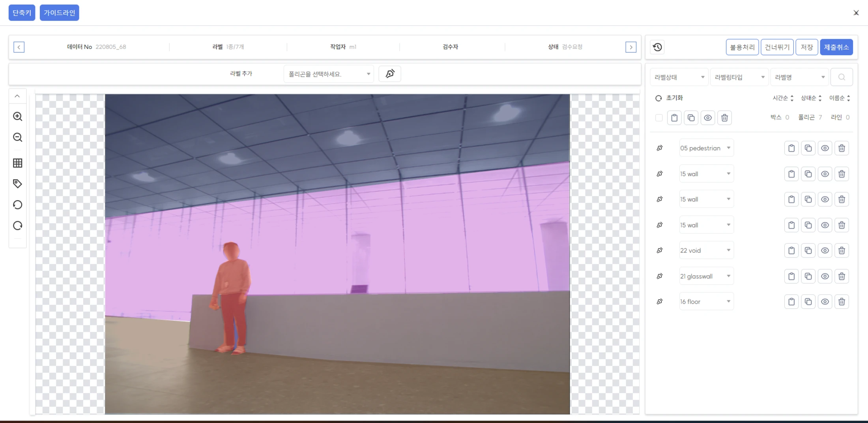Click the polygon pen tool next to label dropdown
Viewport: 868px width, 423px height.
[x=390, y=74]
